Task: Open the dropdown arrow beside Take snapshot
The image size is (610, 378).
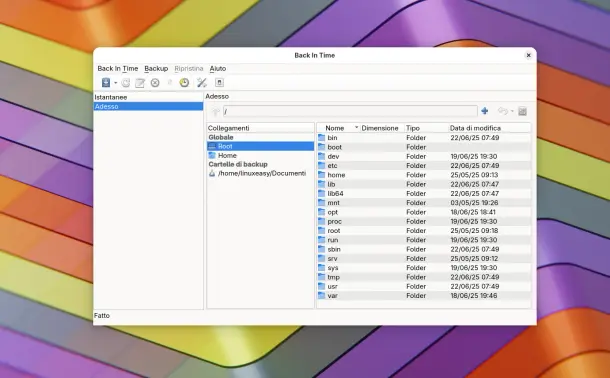Action: coord(116,83)
